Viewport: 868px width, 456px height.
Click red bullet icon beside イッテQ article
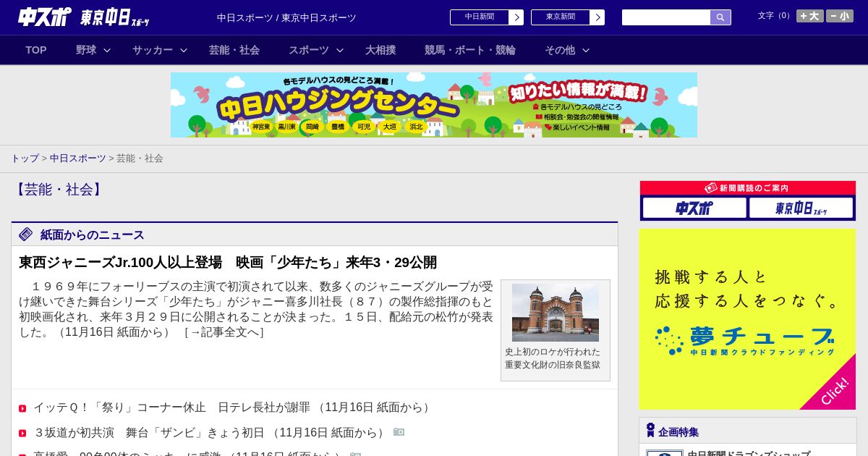22,408
